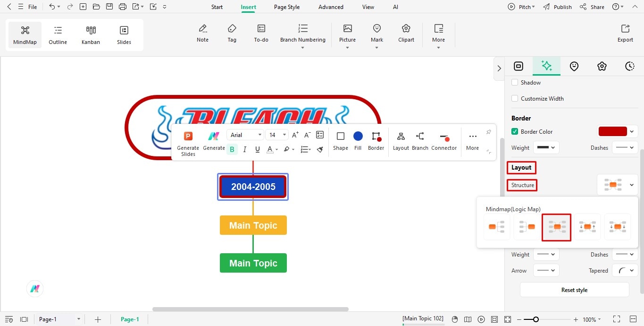The width and height of the screenshot is (644, 326).
Task: Open More options in the ribbon
Action: 439,35
